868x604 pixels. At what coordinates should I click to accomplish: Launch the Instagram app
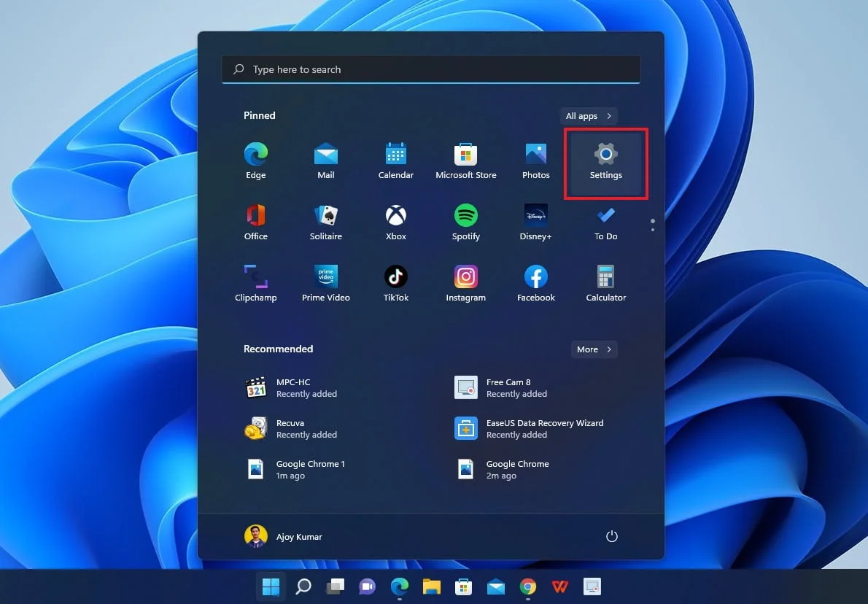pyautogui.click(x=465, y=284)
